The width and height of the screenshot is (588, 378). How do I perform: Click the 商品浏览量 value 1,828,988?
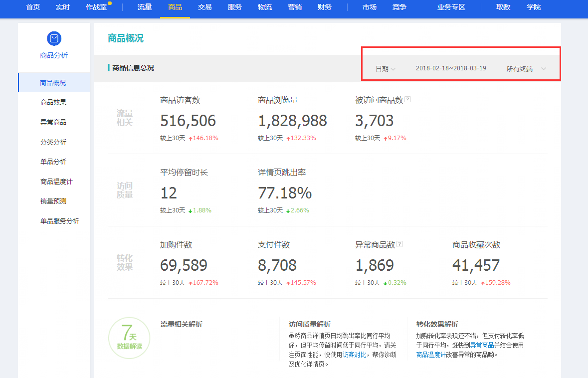pos(292,121)
